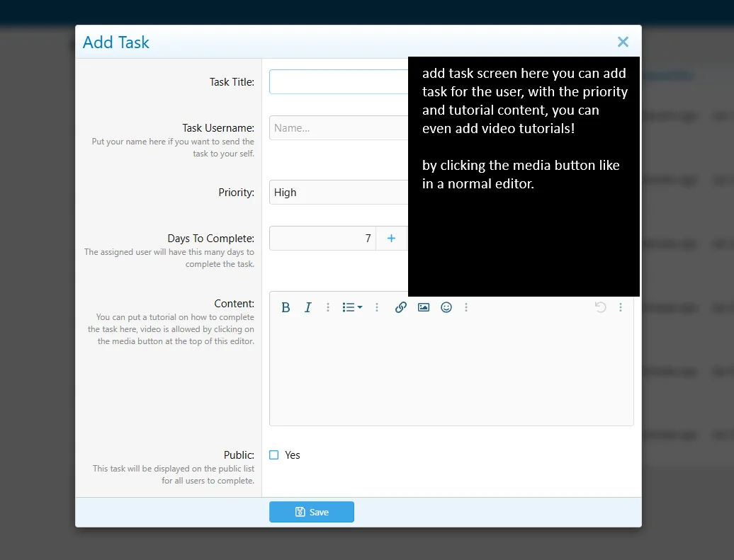The image size is (734, 560).
Task: Toggle italic formatting in content editor
Action: click(x=308, y=307)
